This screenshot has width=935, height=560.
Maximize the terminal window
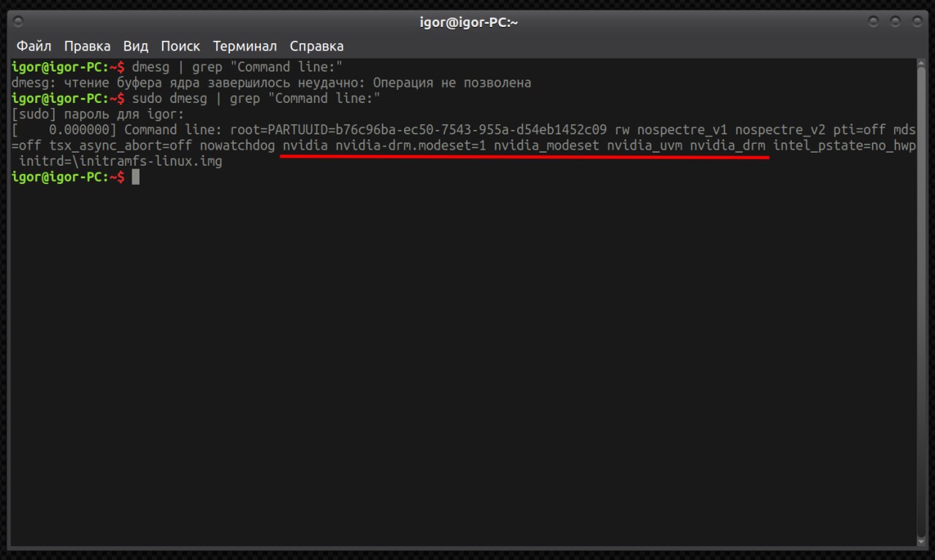(x=895, y=22)
